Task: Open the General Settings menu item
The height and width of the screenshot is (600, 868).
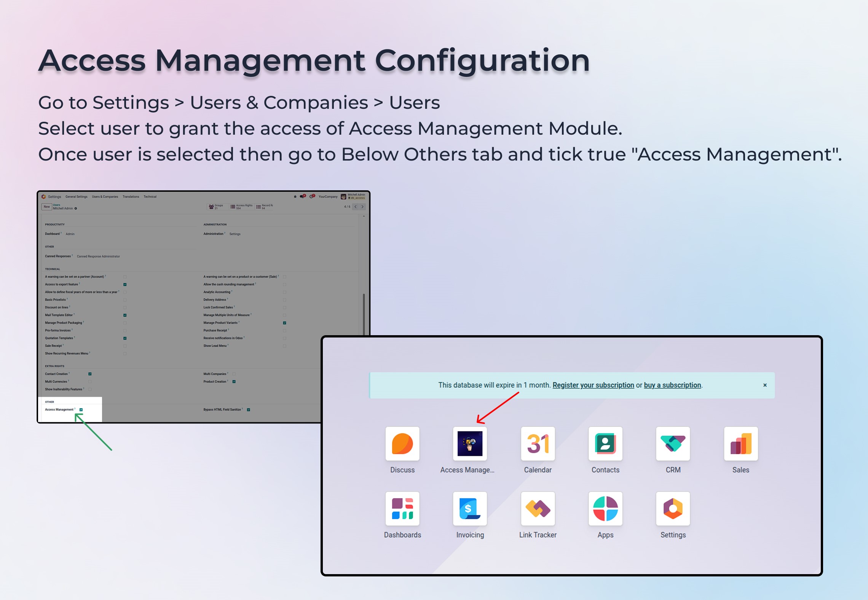Action: point(76,197)
